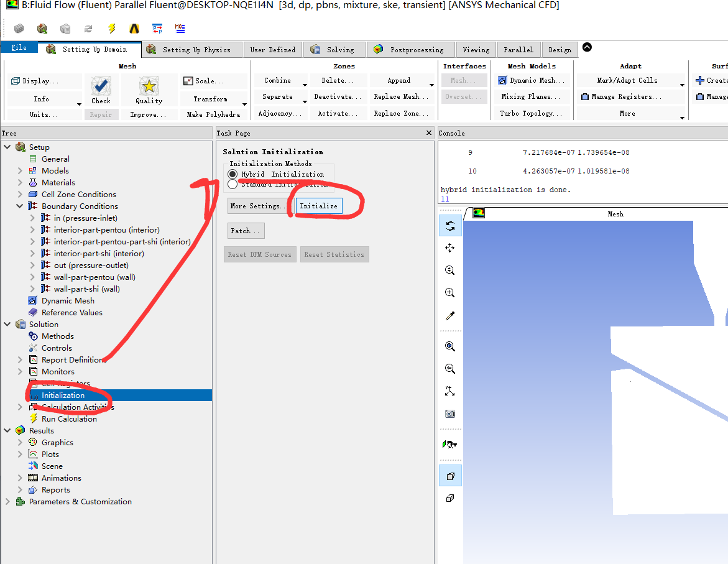The width and height of the screenshot is (728, 564).
Task: Open the Transform dropdown arrow
Action: pos(244,104)
